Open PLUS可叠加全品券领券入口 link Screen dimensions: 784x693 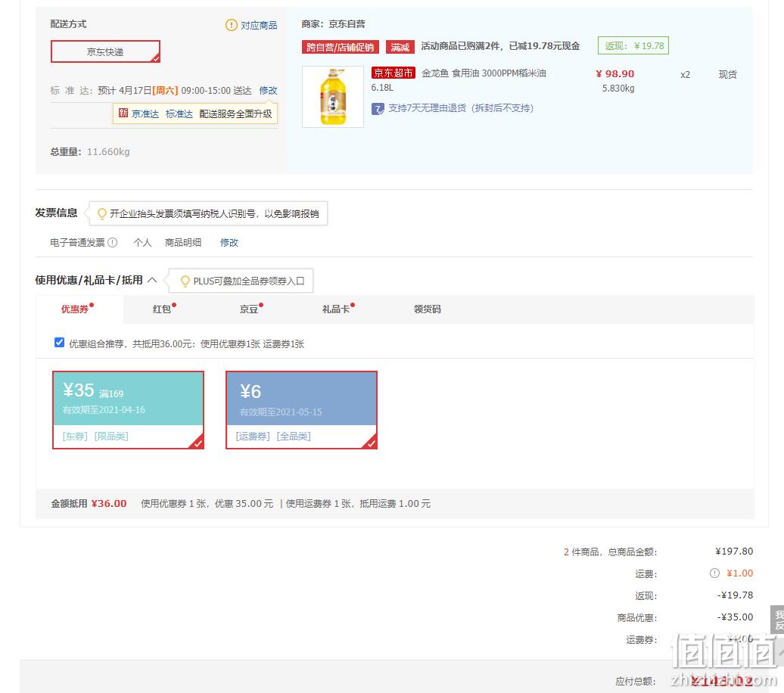pos(249,281)
